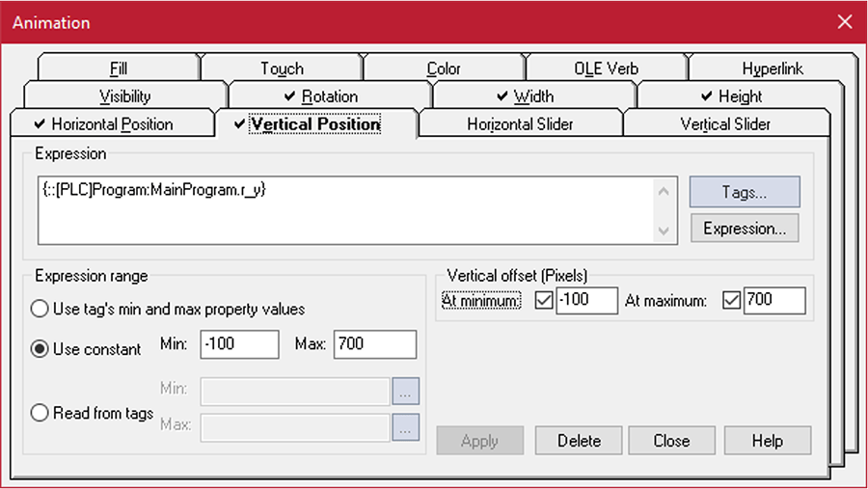The width and height of the screenshot is (868, 489).
Task: Select Use tag's min and max property values
Action: click(x=168, y=309)
